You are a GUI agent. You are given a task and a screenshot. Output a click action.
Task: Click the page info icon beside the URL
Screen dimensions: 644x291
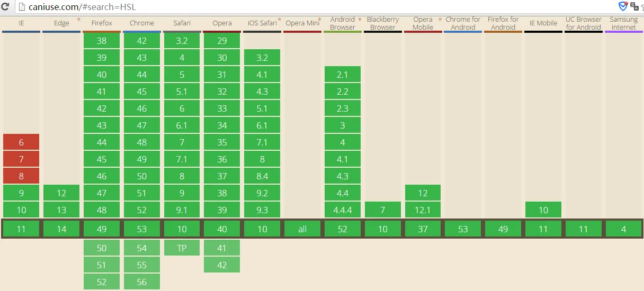coord(21,7)
